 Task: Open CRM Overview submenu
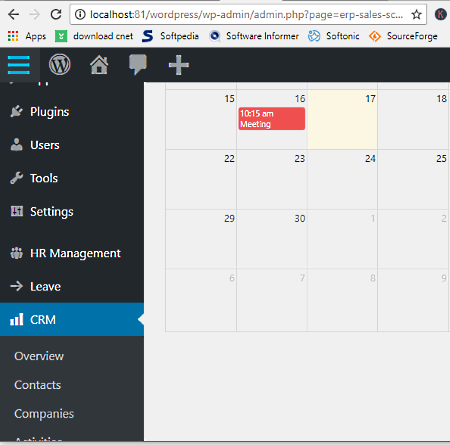tap(39, 356)
